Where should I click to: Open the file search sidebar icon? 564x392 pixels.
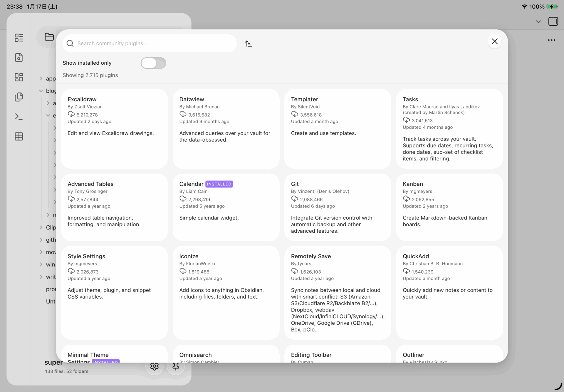(x=19, y=58)
